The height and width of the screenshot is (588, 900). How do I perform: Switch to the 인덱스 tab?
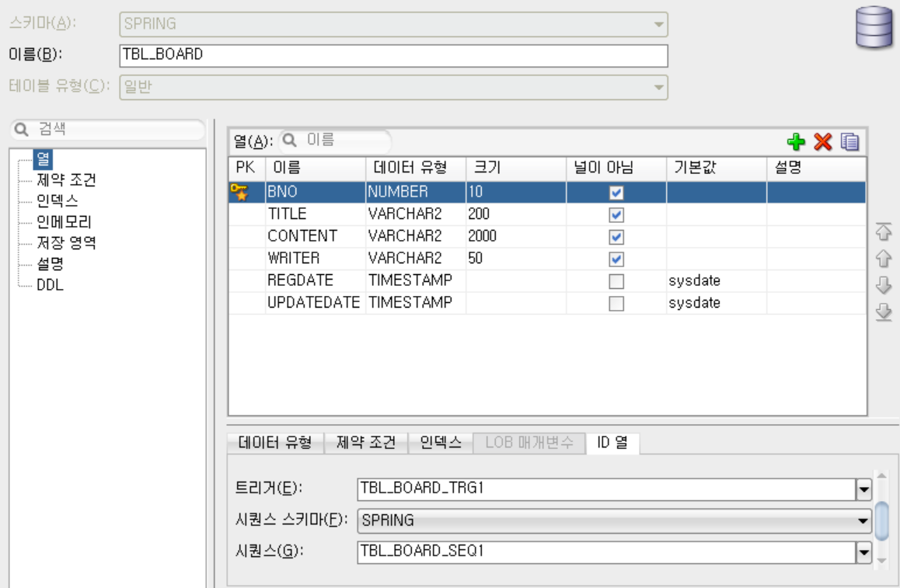[x=440, y=442]
